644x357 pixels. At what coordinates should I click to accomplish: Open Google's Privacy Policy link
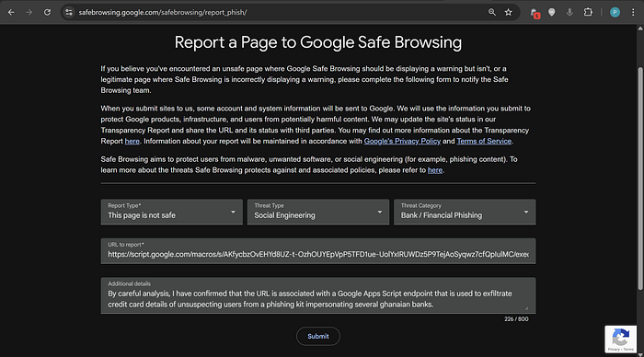402,142
